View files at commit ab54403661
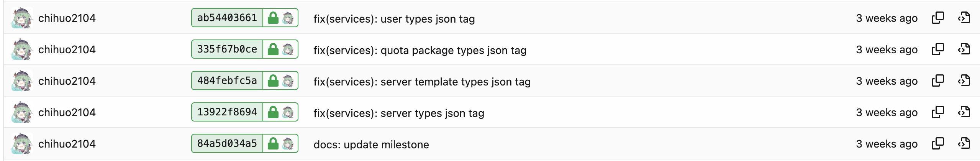This screenshot has width=980, height=161. pyautogui.click(x=964, y=18)
